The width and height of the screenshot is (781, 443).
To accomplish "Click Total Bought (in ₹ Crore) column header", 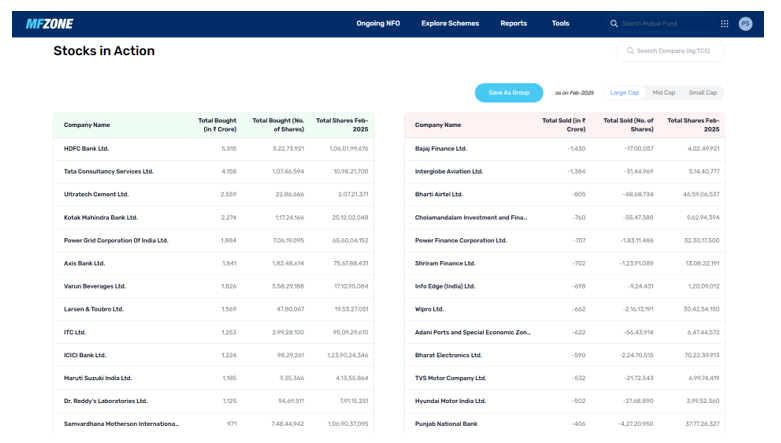I will [x=217, y=125].
